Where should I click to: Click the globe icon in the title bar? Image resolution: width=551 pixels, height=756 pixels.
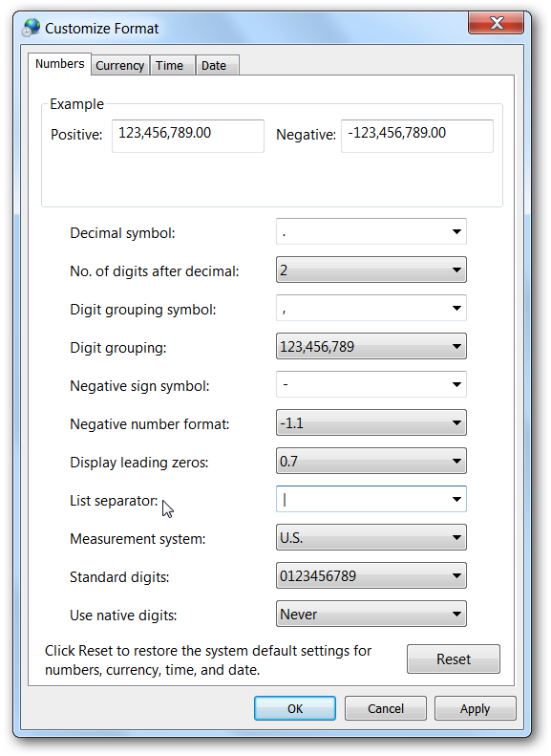[x=32, y=28]
